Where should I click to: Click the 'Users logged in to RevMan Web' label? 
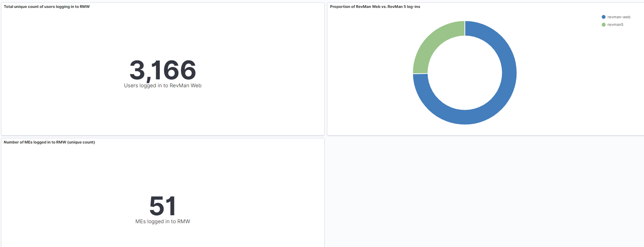[x=163, y=86]
